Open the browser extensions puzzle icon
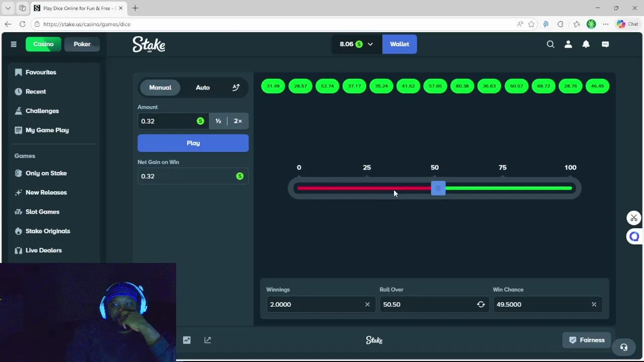Viewport: 644px width, 362px height. point(560,24)
